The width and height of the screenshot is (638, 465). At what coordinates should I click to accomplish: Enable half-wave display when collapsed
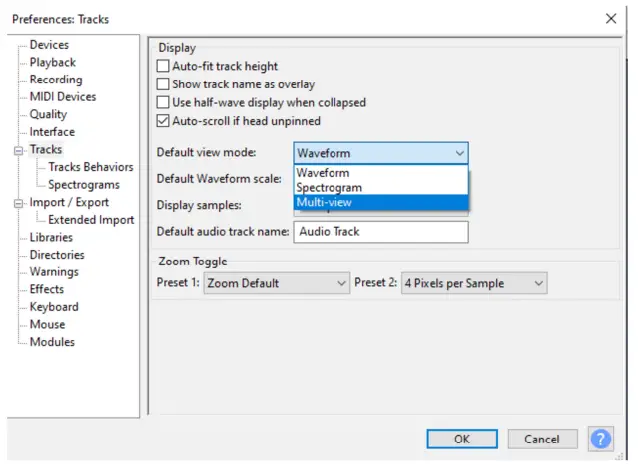click(x=164, y=102)
